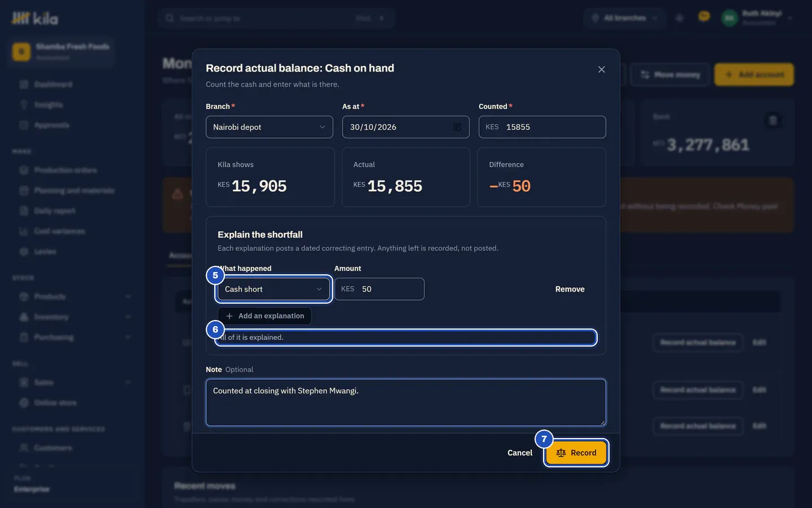
Task: Open the Shamba Fresh Foods company switcher
Action: point(62,51)
